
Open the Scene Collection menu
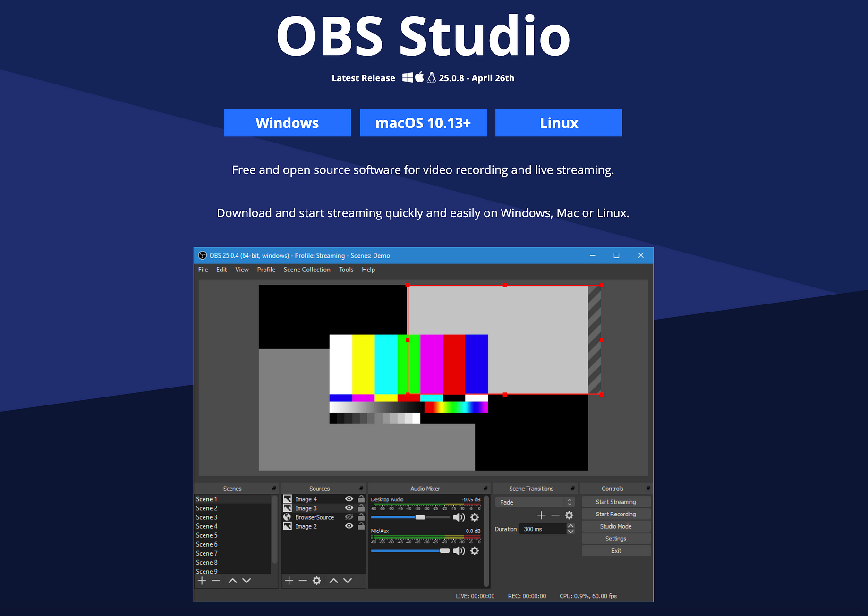pos(307,270)
